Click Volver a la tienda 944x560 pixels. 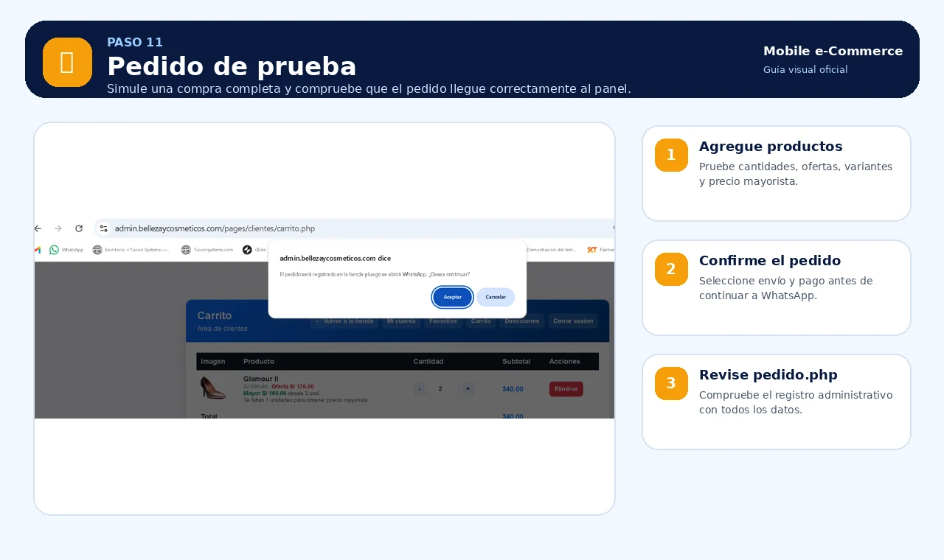coord(344,321)
